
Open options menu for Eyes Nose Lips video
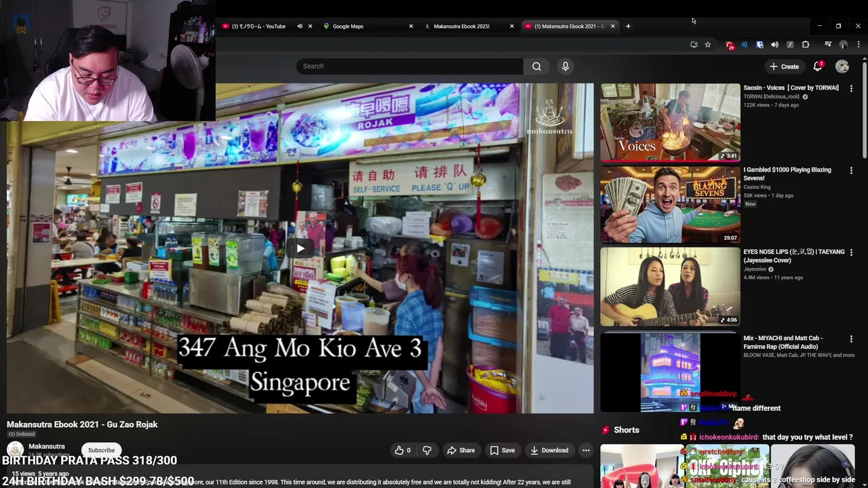coord(851,252)
